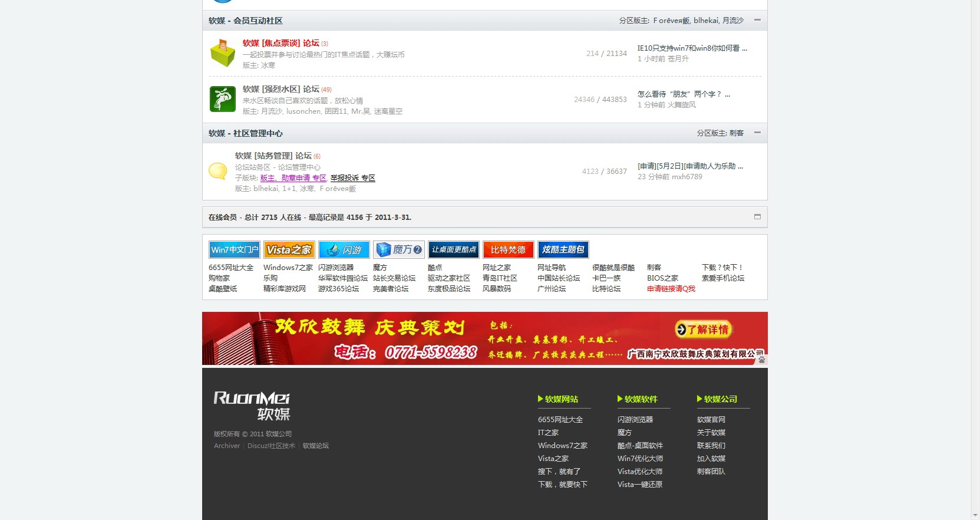Click the Windows7之家 friend link
The height and width of the screenshot is (520, 980).
pyautogui.click(x=288, y=268)
